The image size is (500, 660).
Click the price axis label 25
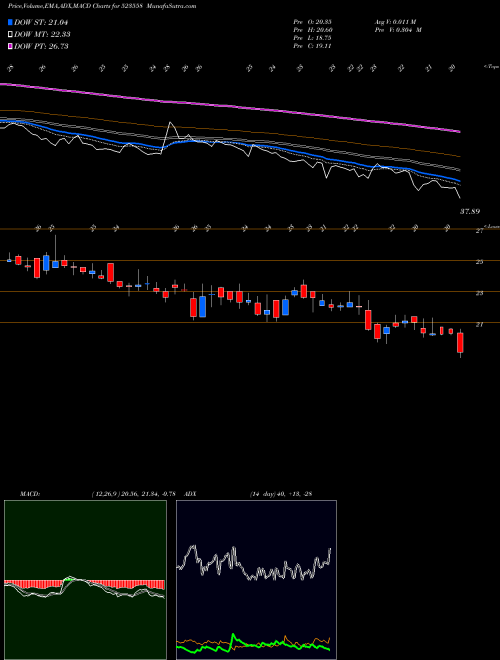(479, 262)
